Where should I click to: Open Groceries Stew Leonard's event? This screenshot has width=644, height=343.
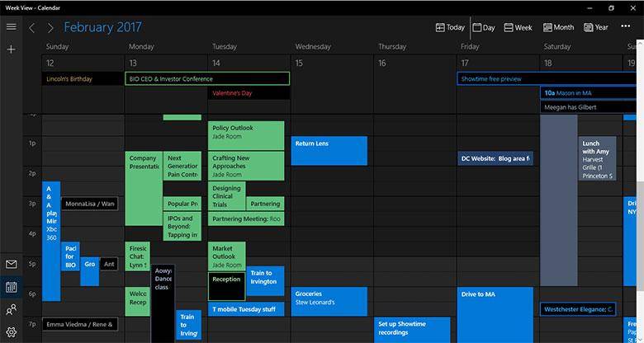click(x=329, y=302)
